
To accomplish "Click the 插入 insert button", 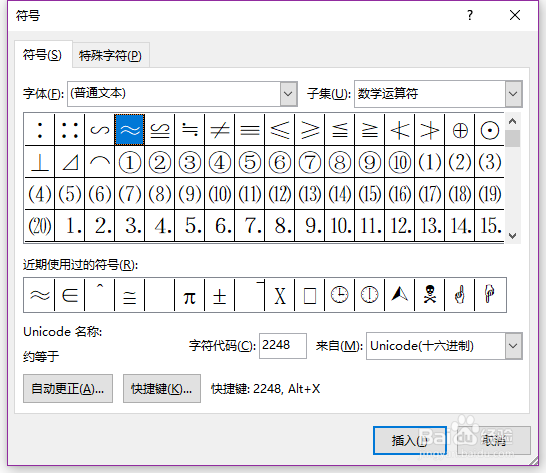I will (x=410, y=441).
